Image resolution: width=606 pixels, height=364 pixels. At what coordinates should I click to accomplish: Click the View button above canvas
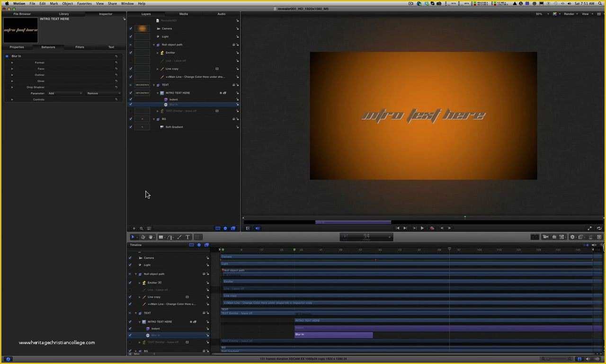tap(587, 14)
